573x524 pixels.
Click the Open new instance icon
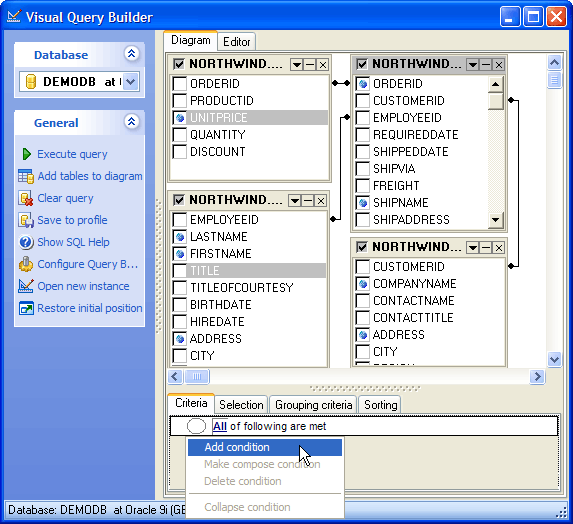pyautogui.click(x=26, y=286)
